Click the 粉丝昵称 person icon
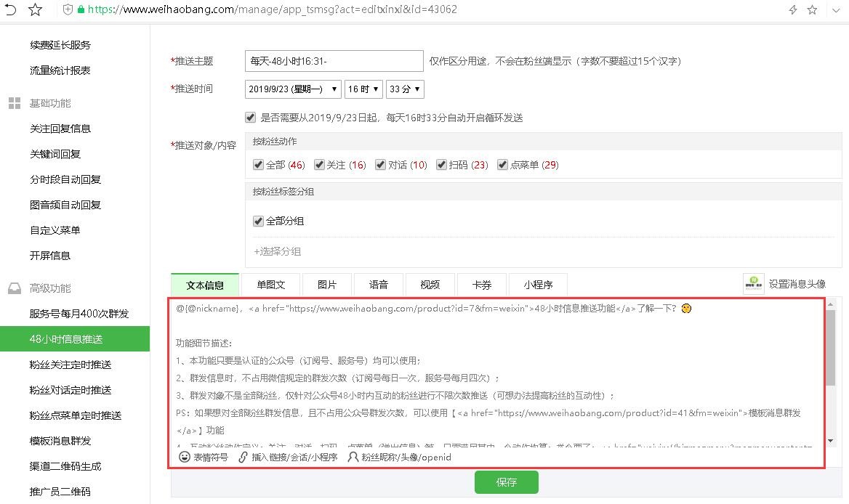This screenshot has width=849, height=504. tap(353, 457)
